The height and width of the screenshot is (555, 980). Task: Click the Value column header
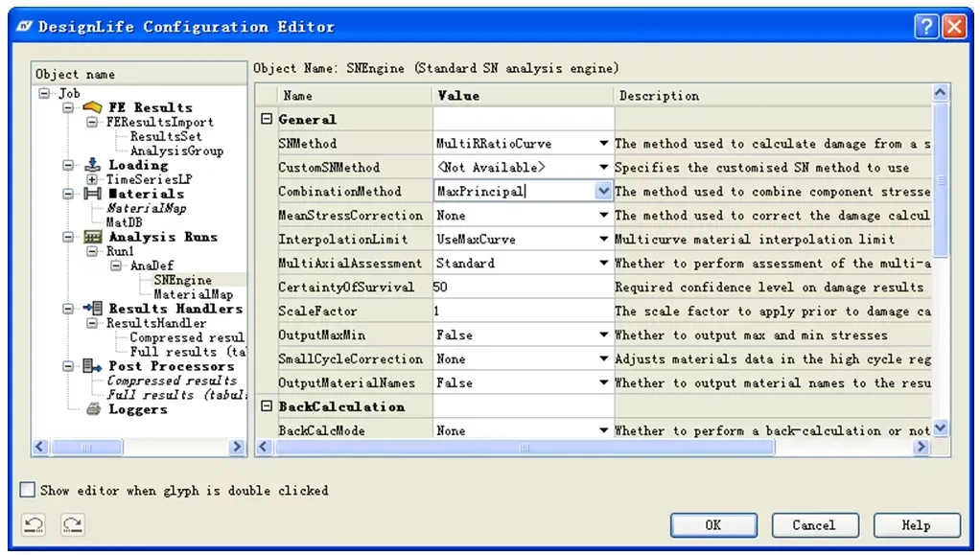pos(523,96)
